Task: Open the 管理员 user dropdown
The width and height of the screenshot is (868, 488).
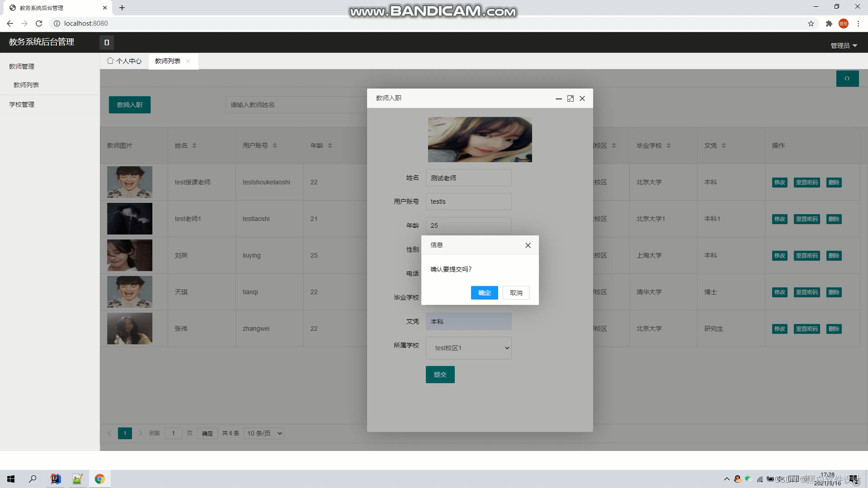Action: click(844, 46)
